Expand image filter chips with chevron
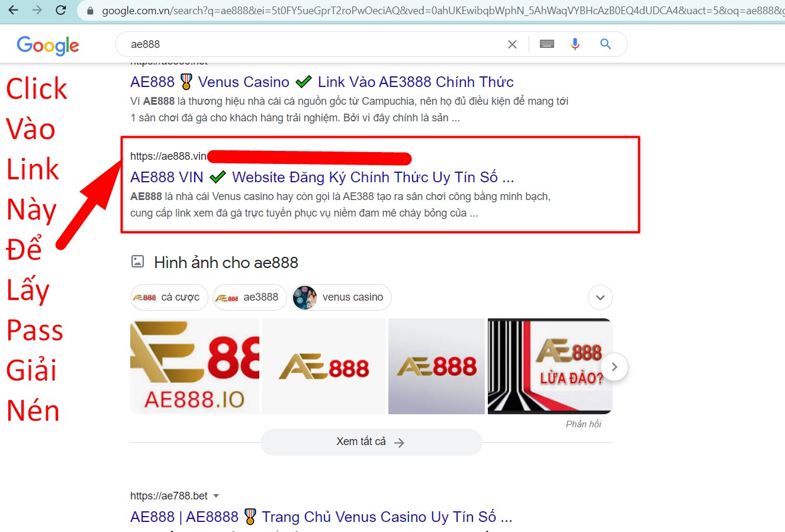The width and height of the screenshot is (785, 532). click(x=600, y=297)
